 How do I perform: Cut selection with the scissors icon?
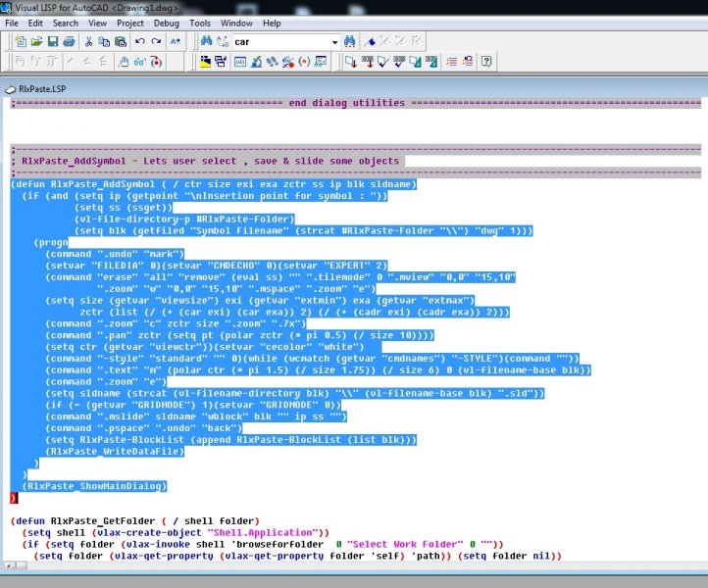(x=89, y=42)
